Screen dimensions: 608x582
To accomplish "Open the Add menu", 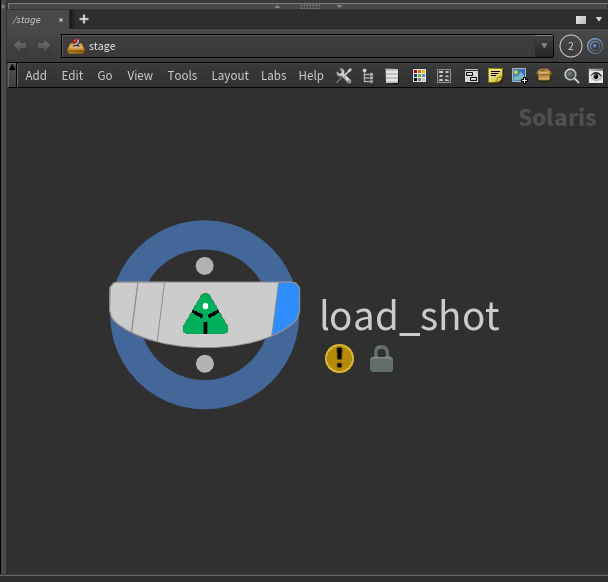I will tap(36, 76).
